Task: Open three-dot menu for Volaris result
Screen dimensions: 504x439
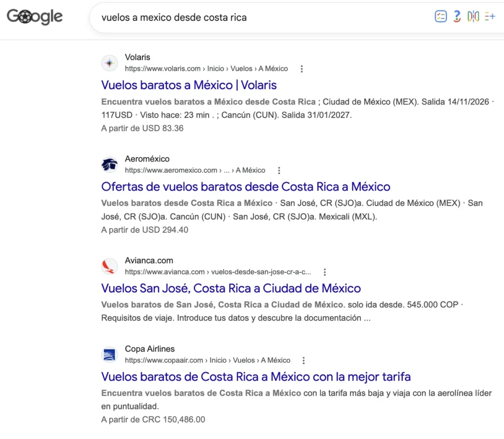Action: (x=302, y=69)
